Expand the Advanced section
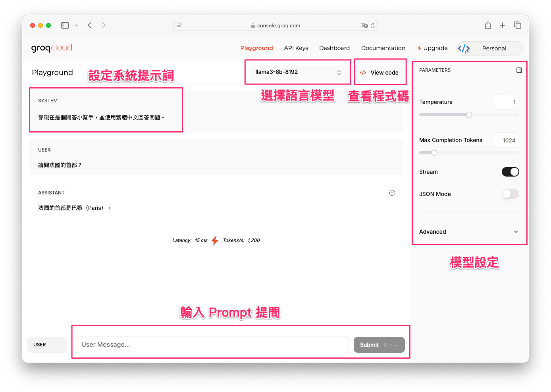551x392 pixels. click(469, 232)
